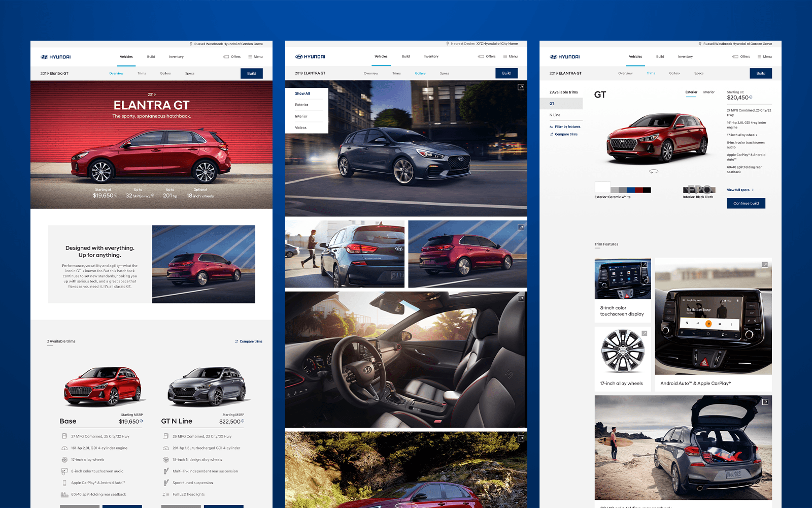Viewport: 812px width, 508px height.
Task: Open Build nav on Trims page
Action: coord(660,57)
